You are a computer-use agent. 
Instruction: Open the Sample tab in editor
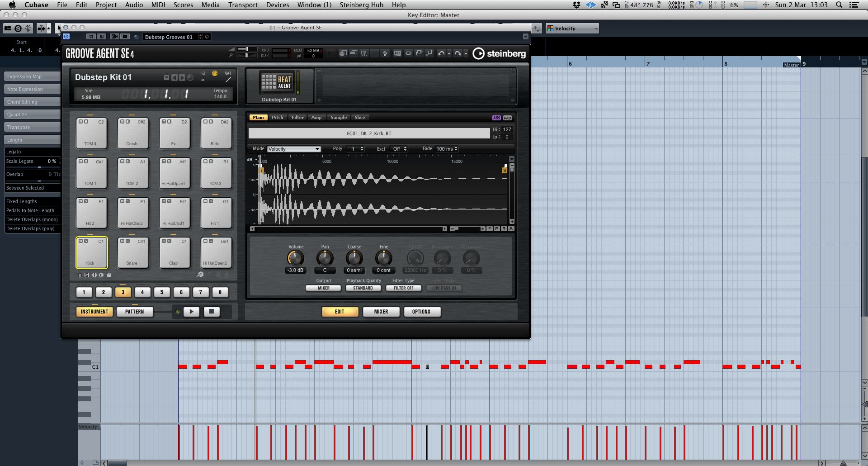point(339,118)
